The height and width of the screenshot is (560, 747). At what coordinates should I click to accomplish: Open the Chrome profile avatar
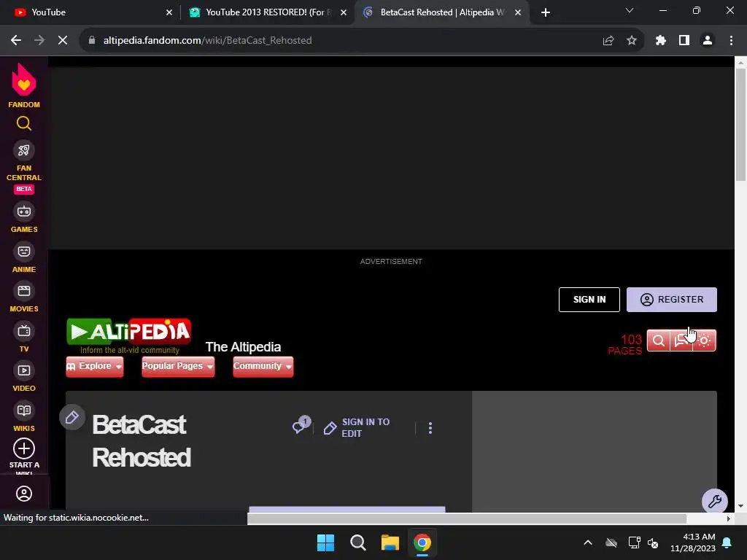pos(708,41)
